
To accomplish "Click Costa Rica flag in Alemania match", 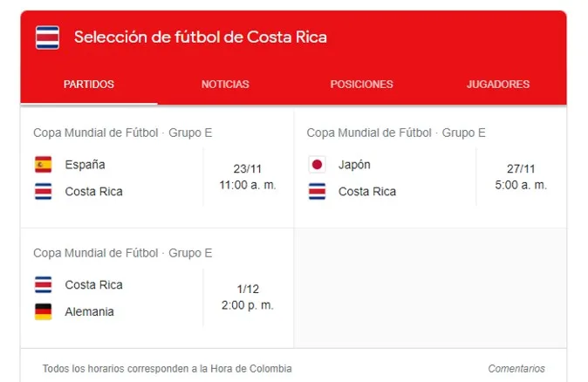I will [43, 284].
